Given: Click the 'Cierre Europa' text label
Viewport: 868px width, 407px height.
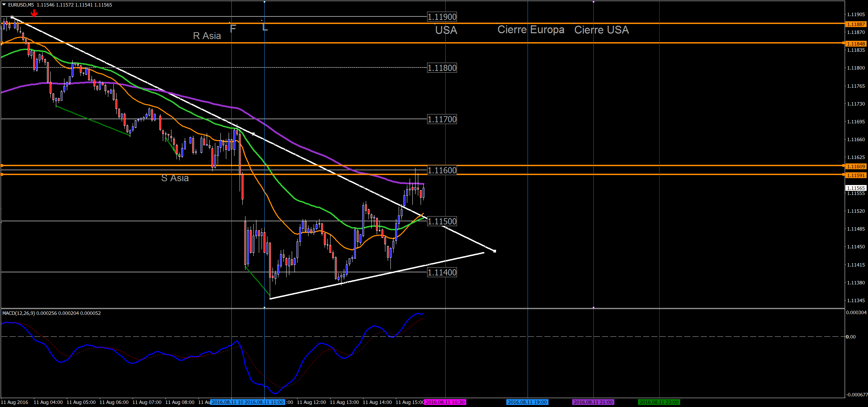Looking at the screenshot, I should coord(531,30).
